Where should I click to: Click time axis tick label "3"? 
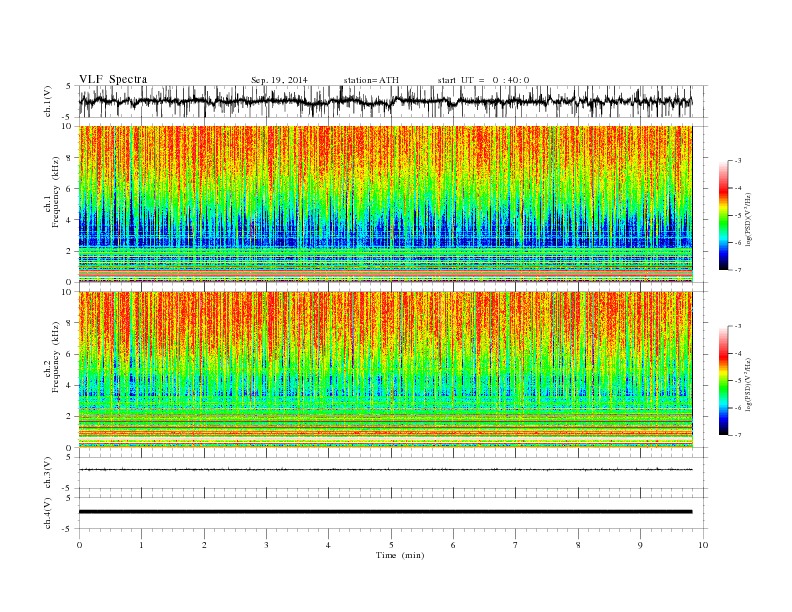pos(266,545)
